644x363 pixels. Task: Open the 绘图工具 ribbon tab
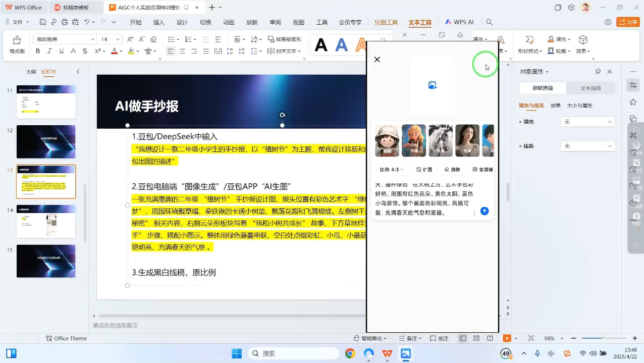(386, 22)
